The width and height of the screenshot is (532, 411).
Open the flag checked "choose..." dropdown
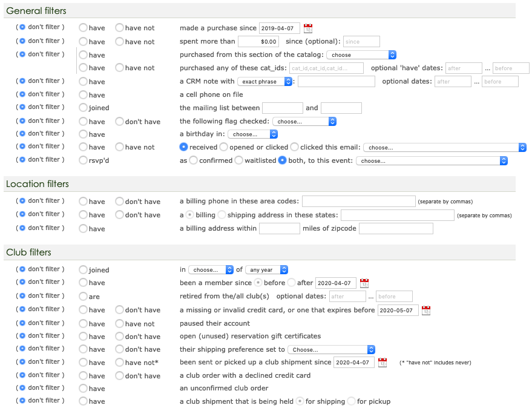tap(304, 122)
